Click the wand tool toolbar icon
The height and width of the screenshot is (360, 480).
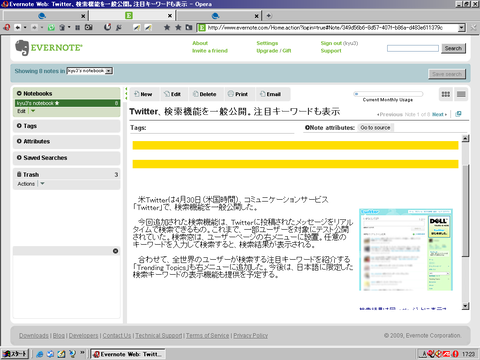click(118, 27)
